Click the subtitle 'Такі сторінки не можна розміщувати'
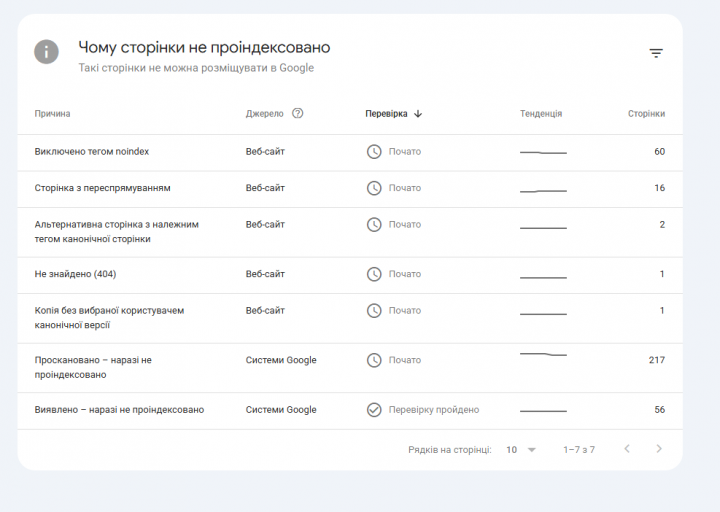 point(196,68)
